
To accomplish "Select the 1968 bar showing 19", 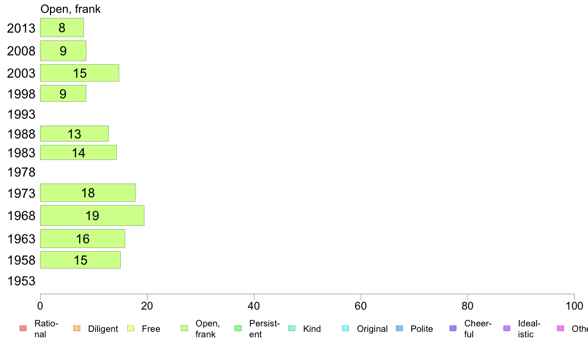I will tap(92, 216).
